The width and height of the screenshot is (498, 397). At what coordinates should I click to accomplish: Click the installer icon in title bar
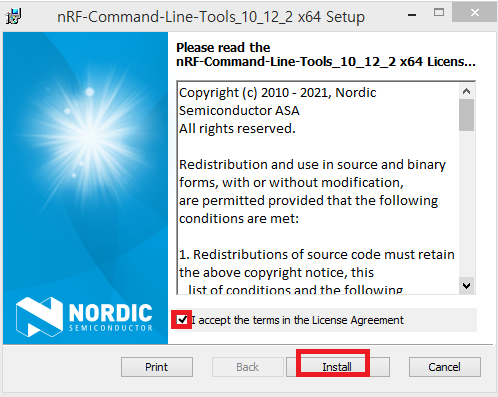pyautogui.click(x=14, y=16)
